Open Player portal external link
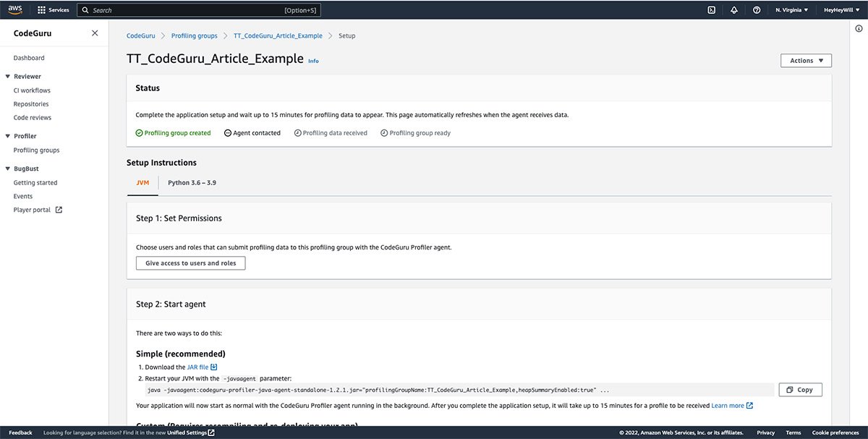 pos(38,210)
